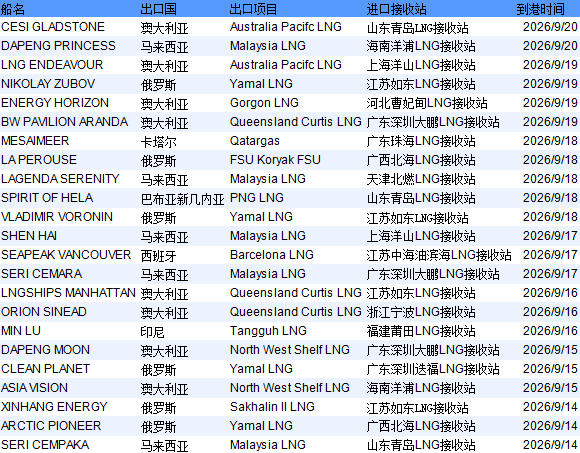Select the 浙江宁波LNG接收站 cell

[421, 312]
